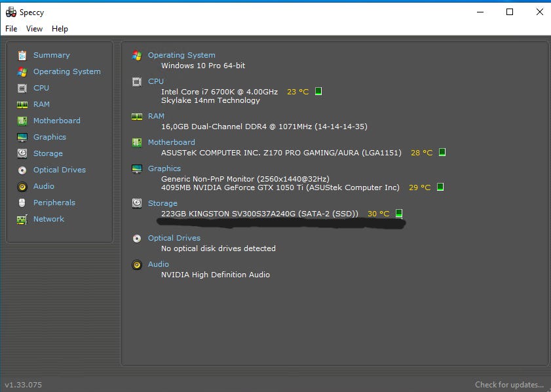Click the memory icon beside the RAM heading
Screen dimensions: 551x392
137,117
